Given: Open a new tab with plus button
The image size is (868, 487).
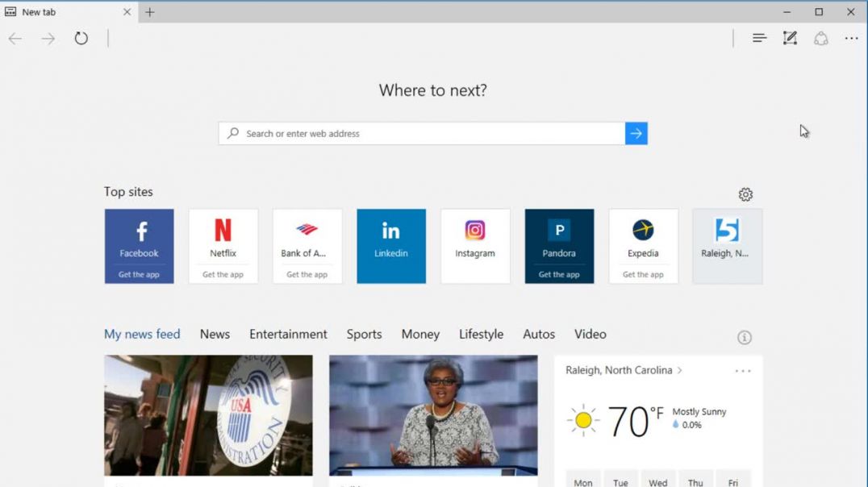Looking at the screenshot, I should pyautogui.click(x=150, y=11).
